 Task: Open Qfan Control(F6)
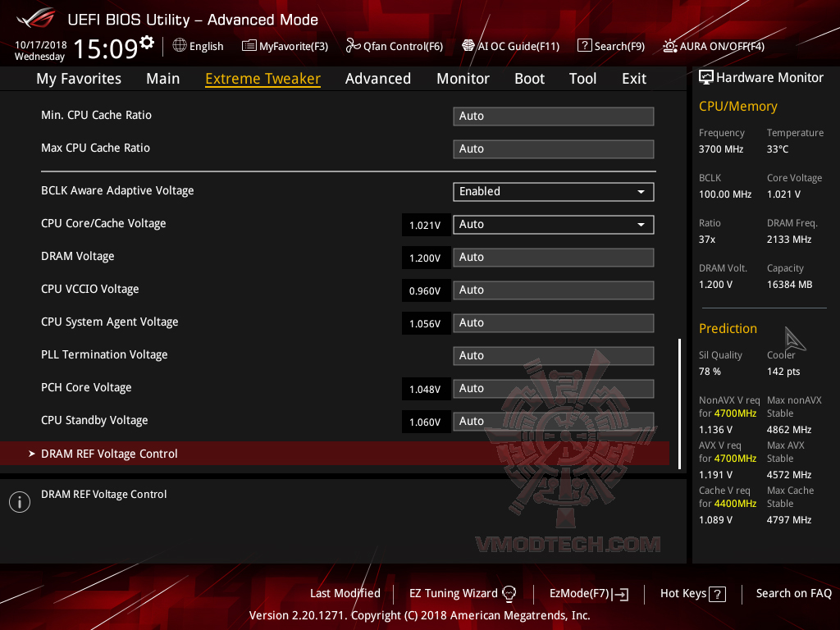(x=395, y=46)
